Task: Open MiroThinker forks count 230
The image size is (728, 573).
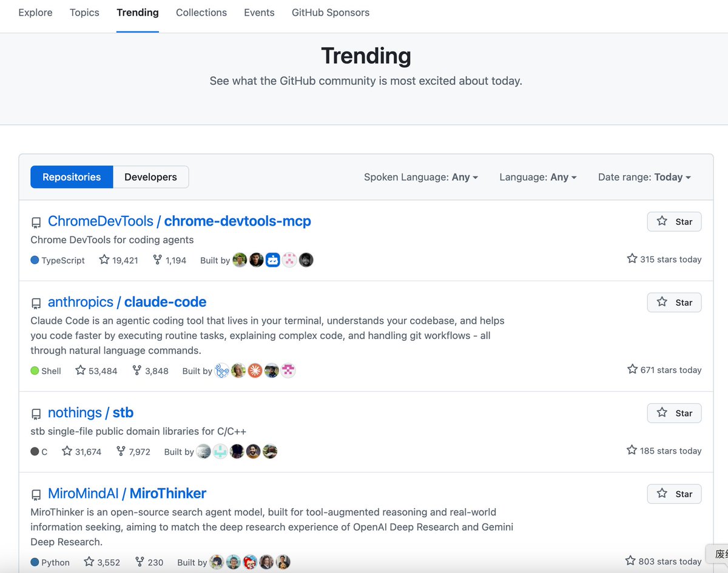Action: click(149, 562)
